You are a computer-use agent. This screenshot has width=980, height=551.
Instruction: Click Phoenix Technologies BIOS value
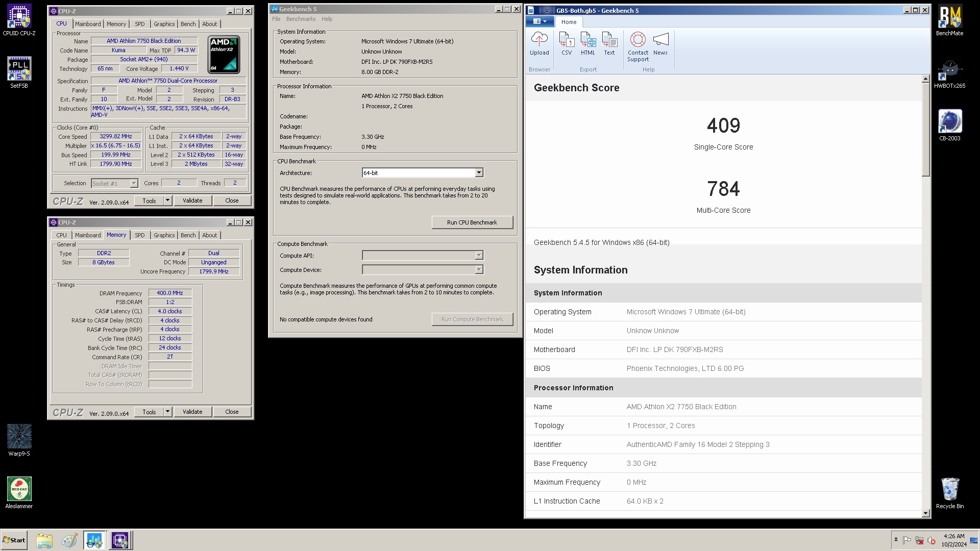point(685,368)
